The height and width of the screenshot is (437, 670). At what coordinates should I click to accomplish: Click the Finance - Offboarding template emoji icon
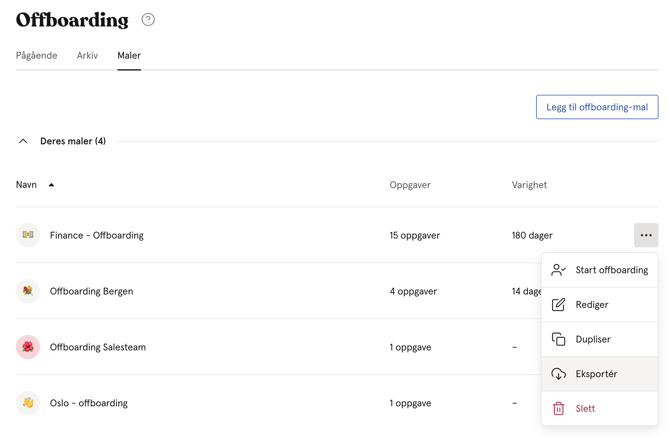click(28, 235)
